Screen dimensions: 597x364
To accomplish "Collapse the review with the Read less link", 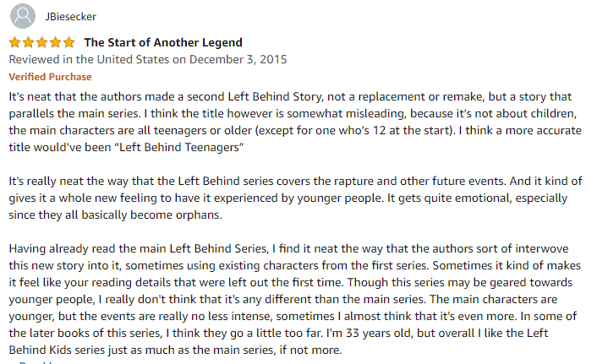I will tap(34, 361).
